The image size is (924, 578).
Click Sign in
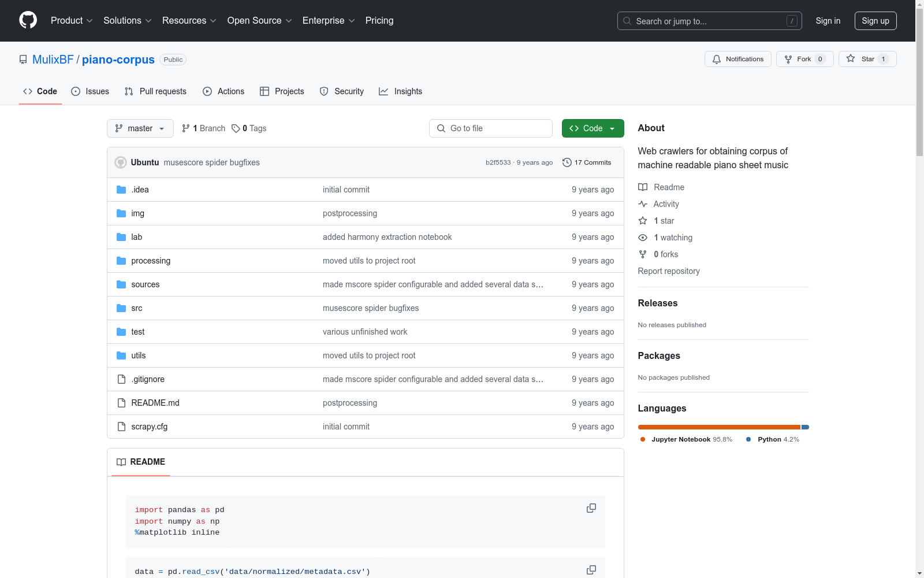[x=828, y=21]
